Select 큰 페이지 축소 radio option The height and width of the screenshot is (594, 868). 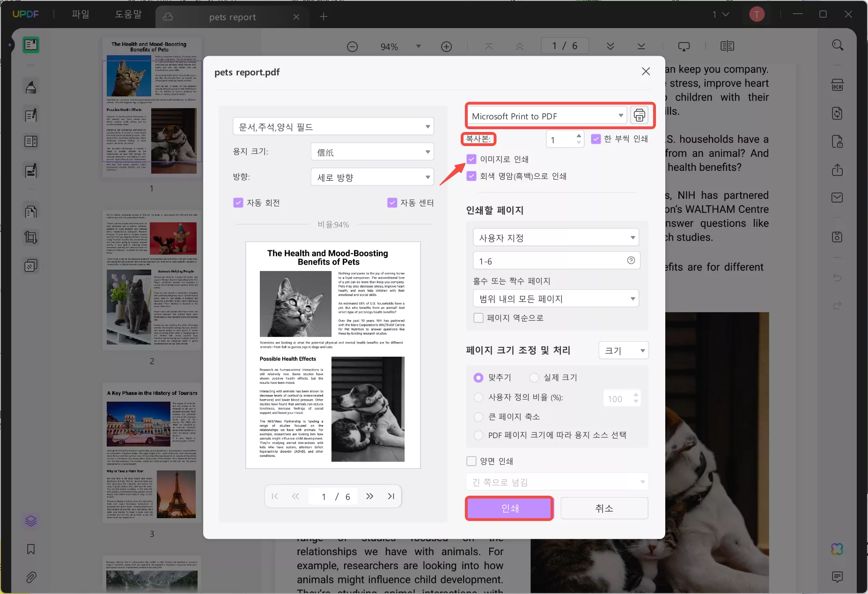[x=478, y=417]
